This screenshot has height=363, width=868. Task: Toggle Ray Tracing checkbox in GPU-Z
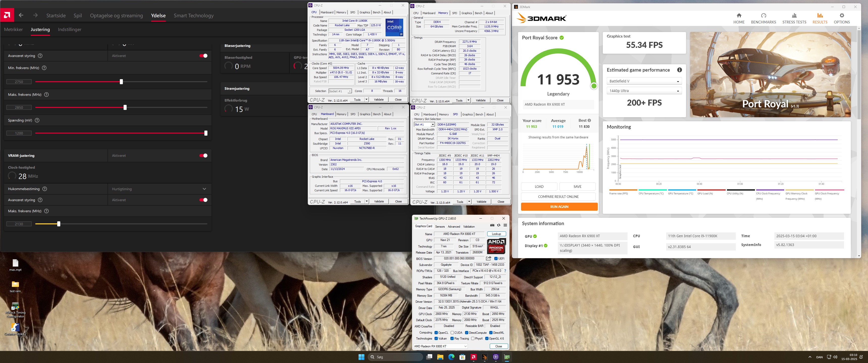pos(452,339)
